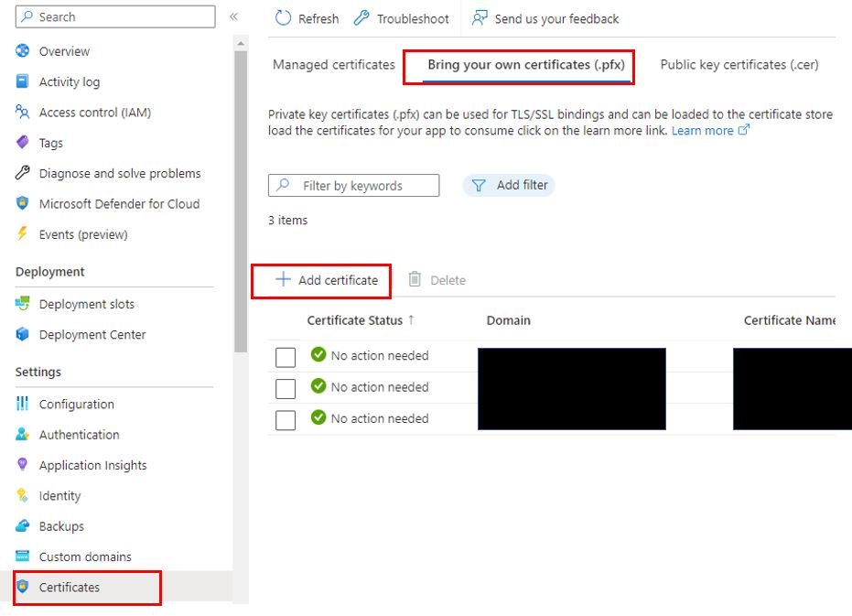
Task: Open the Public key certificates (.cer) tab
Action: click(741, 65)
